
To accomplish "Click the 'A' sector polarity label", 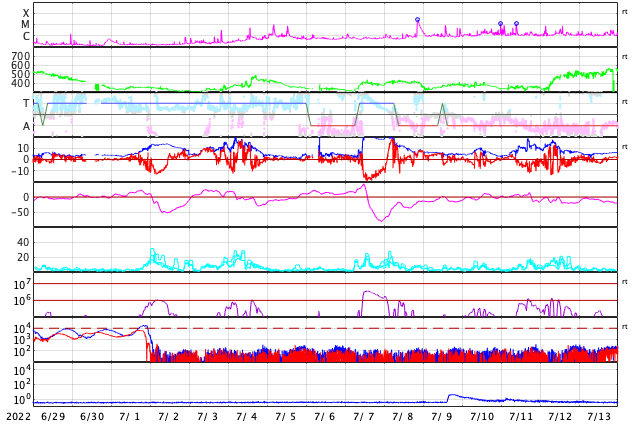I will 26,126.
